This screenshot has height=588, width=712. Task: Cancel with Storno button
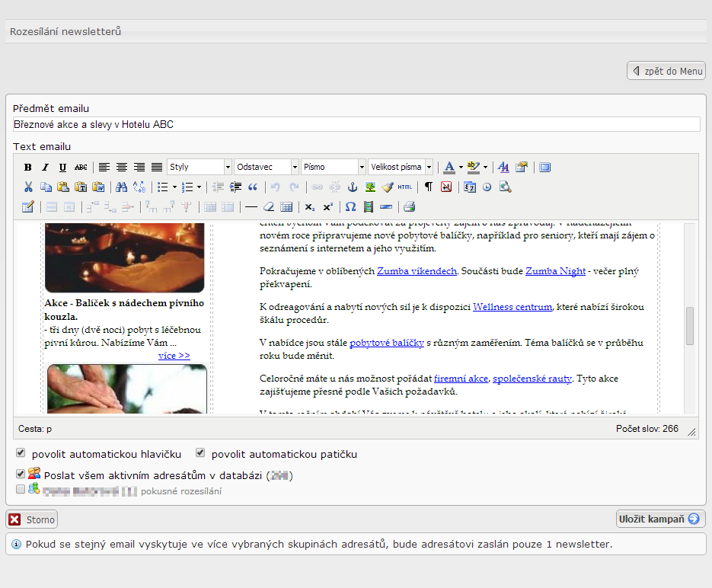(32, 519)
